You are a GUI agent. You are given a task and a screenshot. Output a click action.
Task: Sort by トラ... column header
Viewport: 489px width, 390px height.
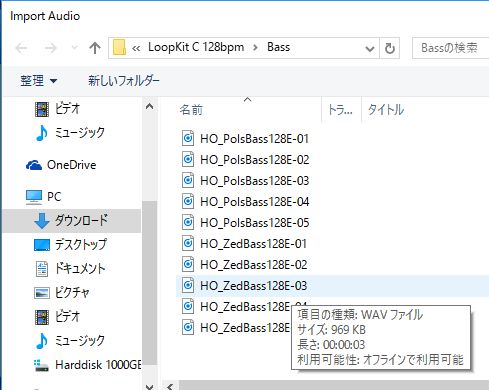pyautogui.click(x=341, y=110)
